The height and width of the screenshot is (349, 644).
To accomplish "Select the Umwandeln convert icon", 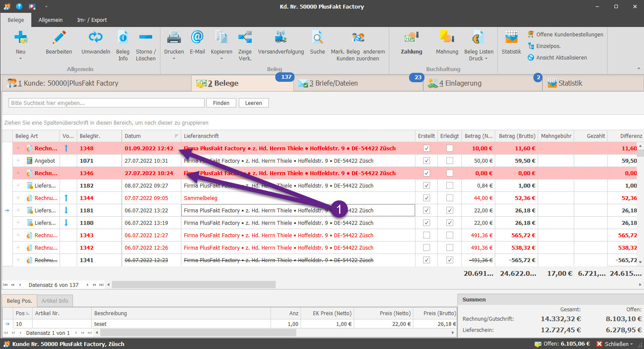I will click(x=96, y=38).
